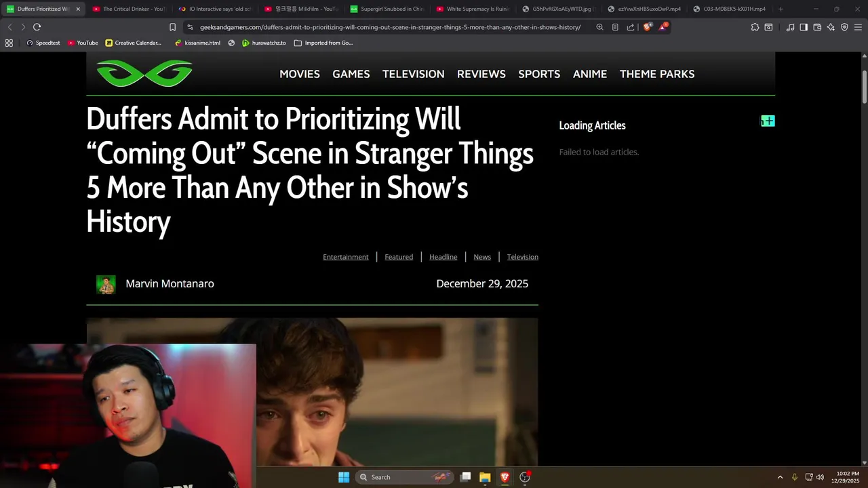This screenshot has height=488, width=868.
Task: Open the MOVIES navigation menu item
Action: (x=300, y=74)
